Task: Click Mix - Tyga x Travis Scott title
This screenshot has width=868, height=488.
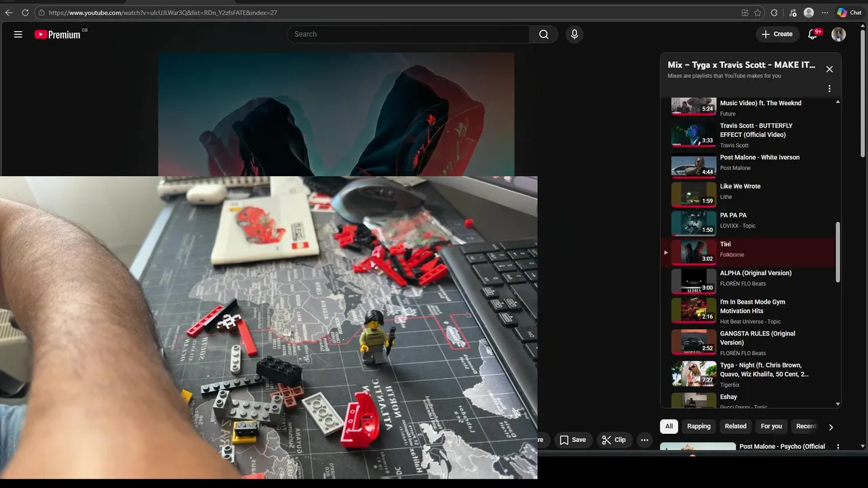Action: coord(741,65)
